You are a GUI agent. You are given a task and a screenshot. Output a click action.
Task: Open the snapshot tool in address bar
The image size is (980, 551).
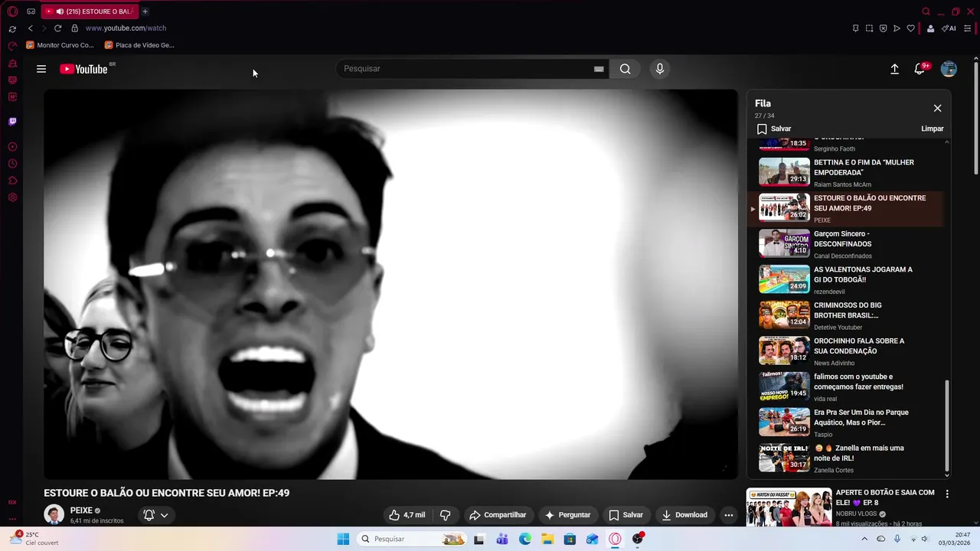click(869, 28)
